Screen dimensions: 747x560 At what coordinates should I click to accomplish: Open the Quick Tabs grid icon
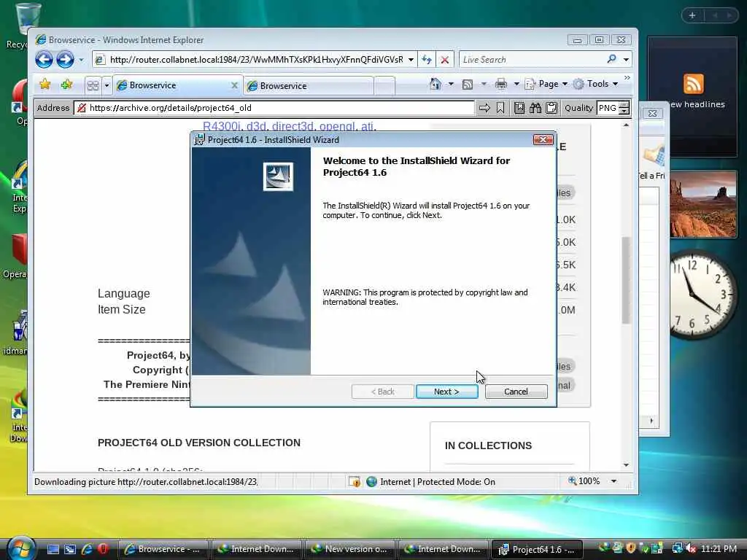tap(93, 85)
